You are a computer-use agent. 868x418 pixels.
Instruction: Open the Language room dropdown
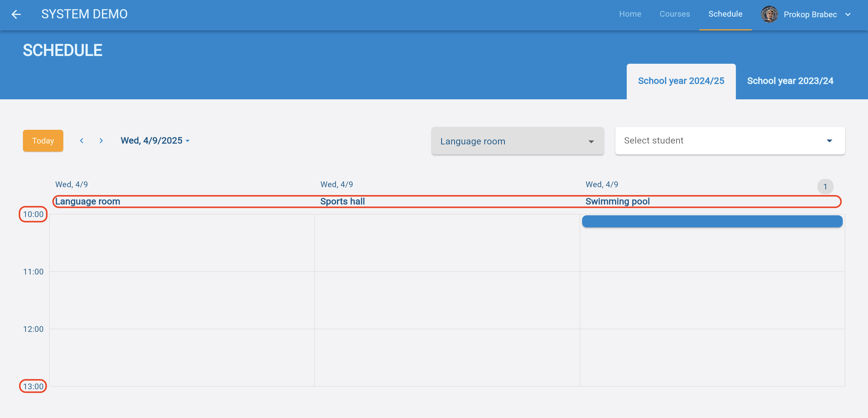click(517, 141)
